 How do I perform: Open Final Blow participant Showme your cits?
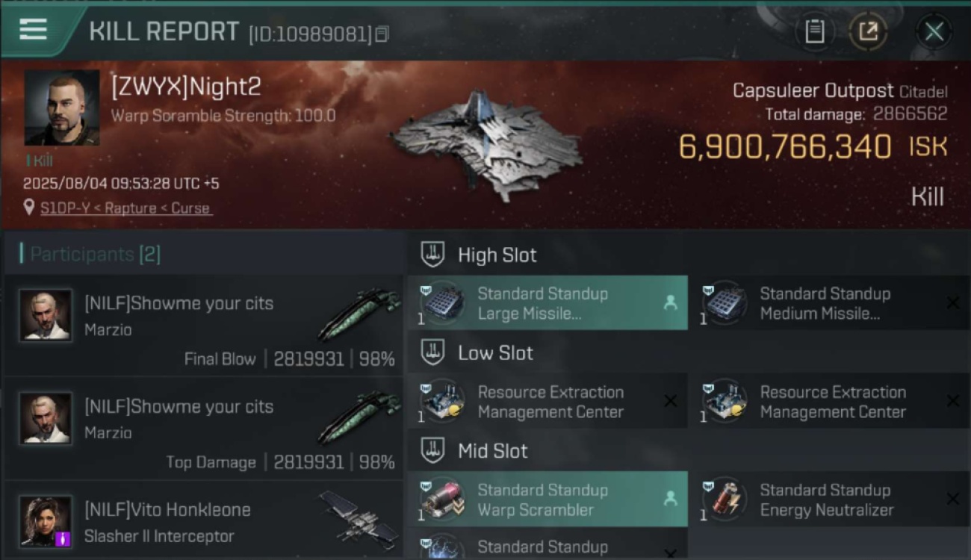(204, 326)
